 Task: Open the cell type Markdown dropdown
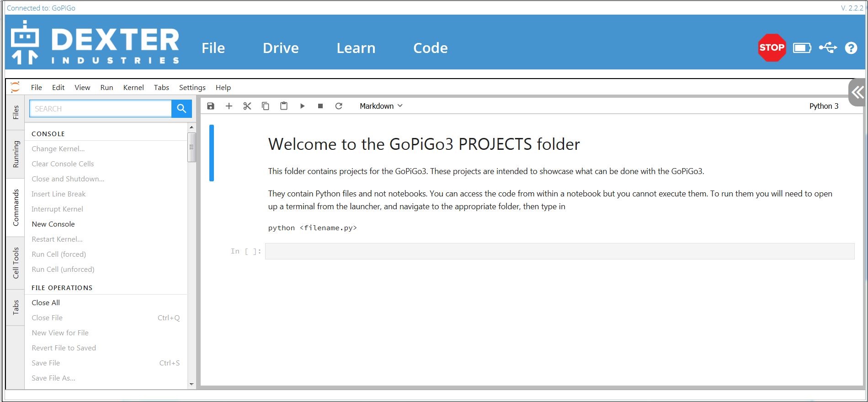click(x=381, y=106)
